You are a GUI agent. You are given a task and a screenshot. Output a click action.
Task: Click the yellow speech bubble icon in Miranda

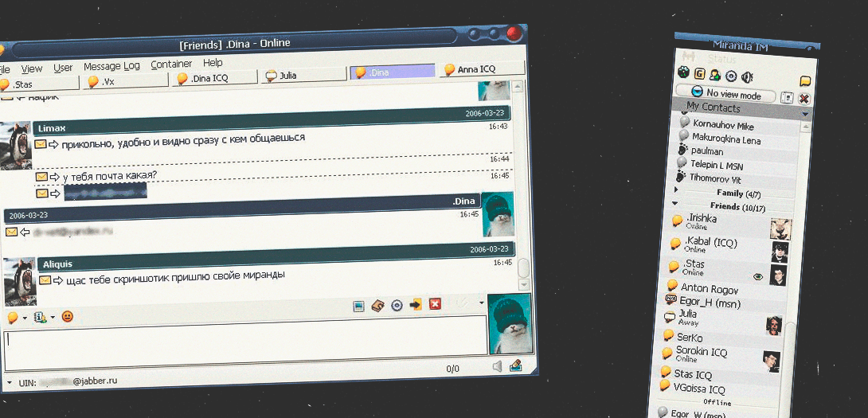(805, 81)
